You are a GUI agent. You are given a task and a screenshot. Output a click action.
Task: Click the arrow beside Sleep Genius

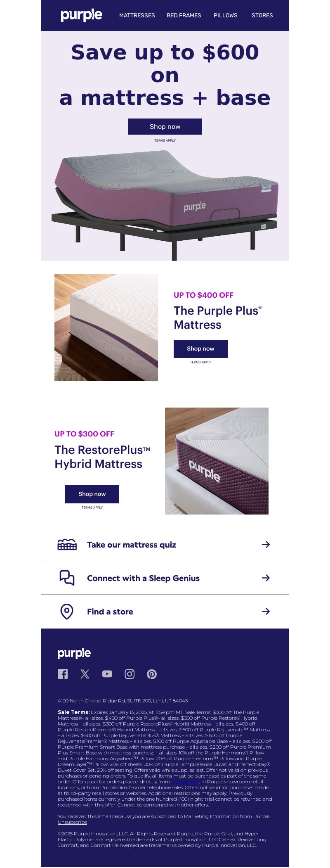point(266,578)
